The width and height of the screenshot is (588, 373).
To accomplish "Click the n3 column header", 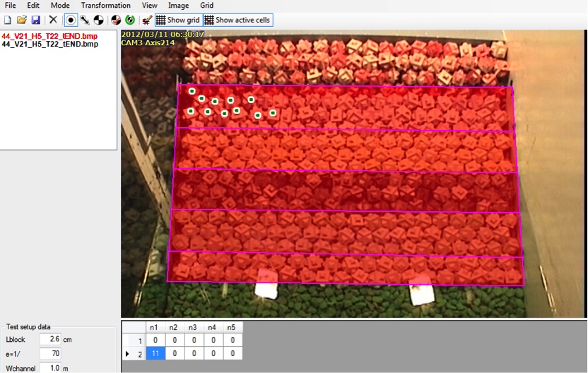I will pos(192,327).
